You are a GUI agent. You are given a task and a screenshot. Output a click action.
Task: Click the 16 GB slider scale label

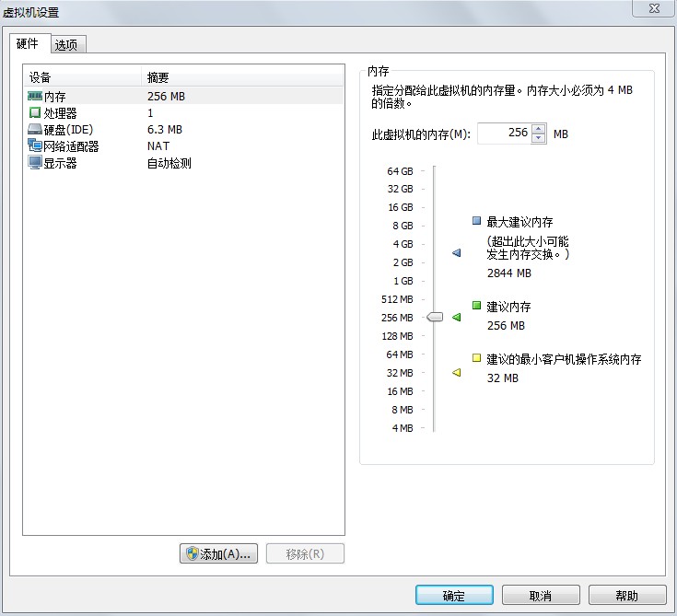point(401,208)
